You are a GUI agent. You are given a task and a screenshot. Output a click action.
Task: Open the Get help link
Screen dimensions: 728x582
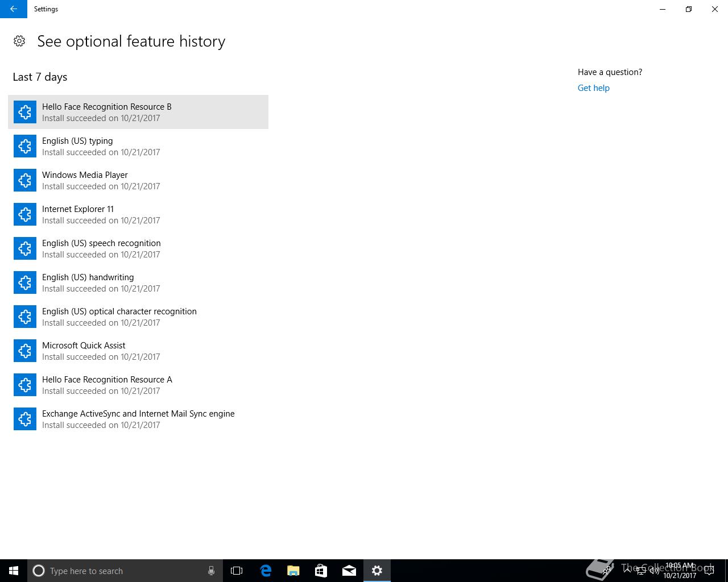593,88
